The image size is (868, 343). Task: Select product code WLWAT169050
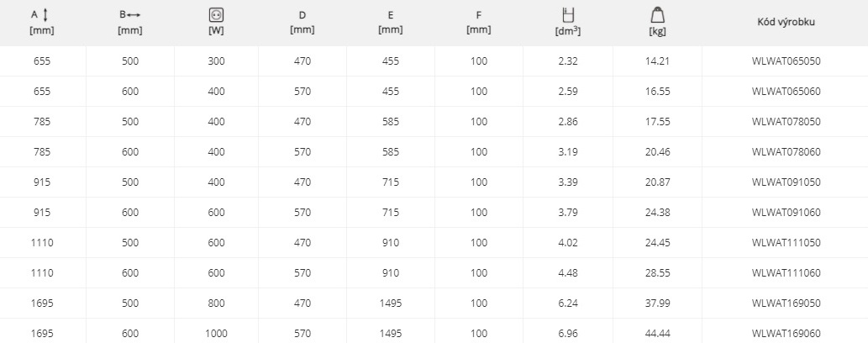click(786, 303)
